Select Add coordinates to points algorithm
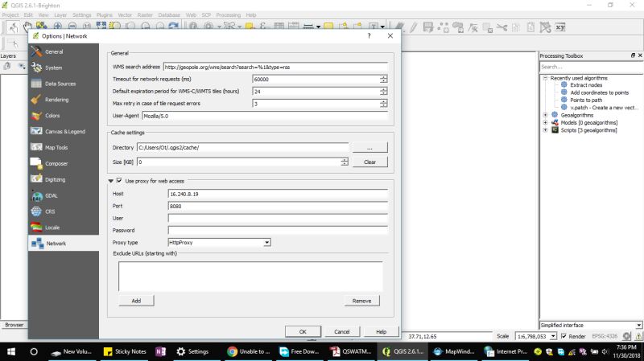This screenshot has height=361, width=644. coord(599,92)
